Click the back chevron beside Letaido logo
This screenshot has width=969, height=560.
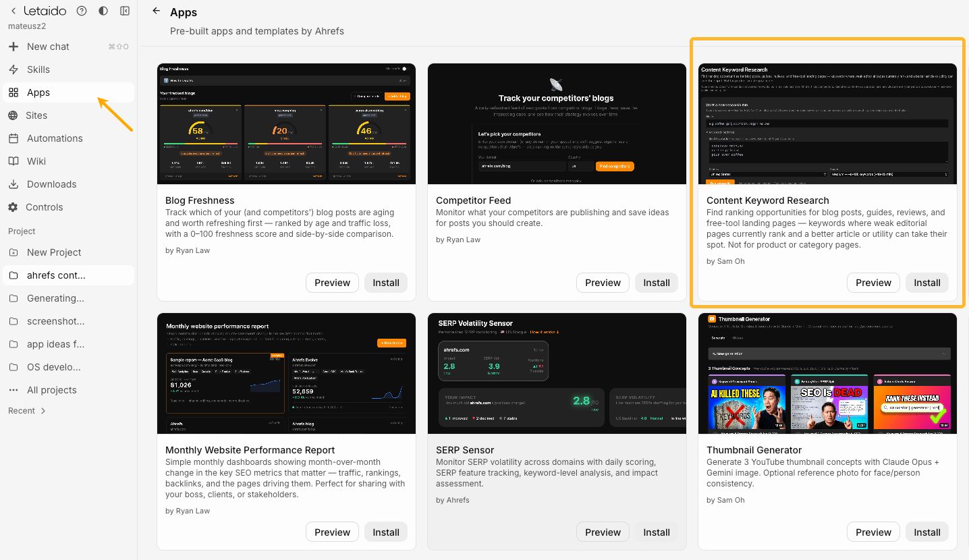click(13, 11)
